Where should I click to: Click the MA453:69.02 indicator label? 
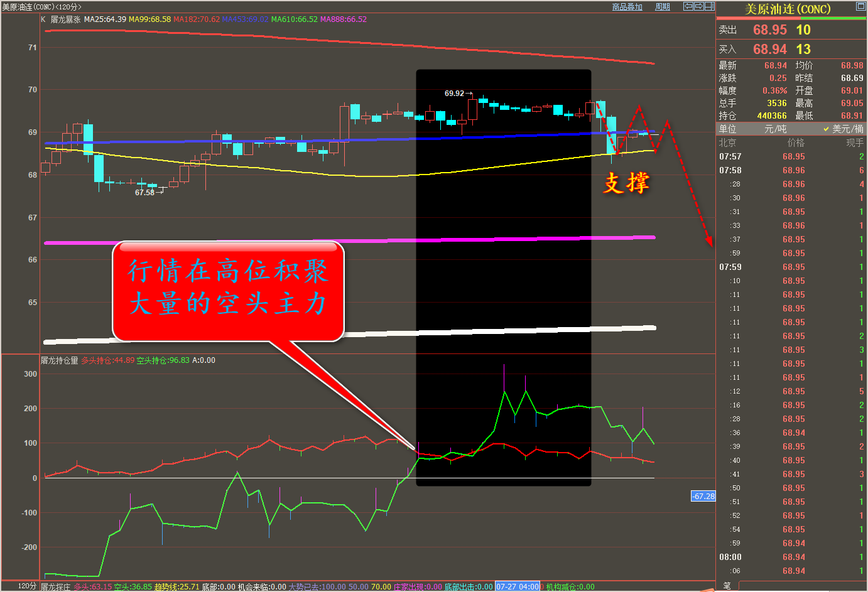246,19
